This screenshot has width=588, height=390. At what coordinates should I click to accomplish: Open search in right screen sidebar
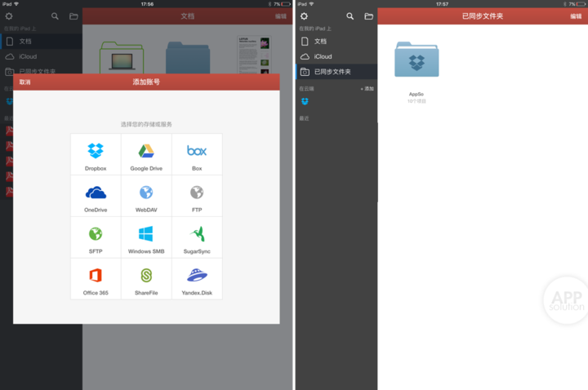350,16
